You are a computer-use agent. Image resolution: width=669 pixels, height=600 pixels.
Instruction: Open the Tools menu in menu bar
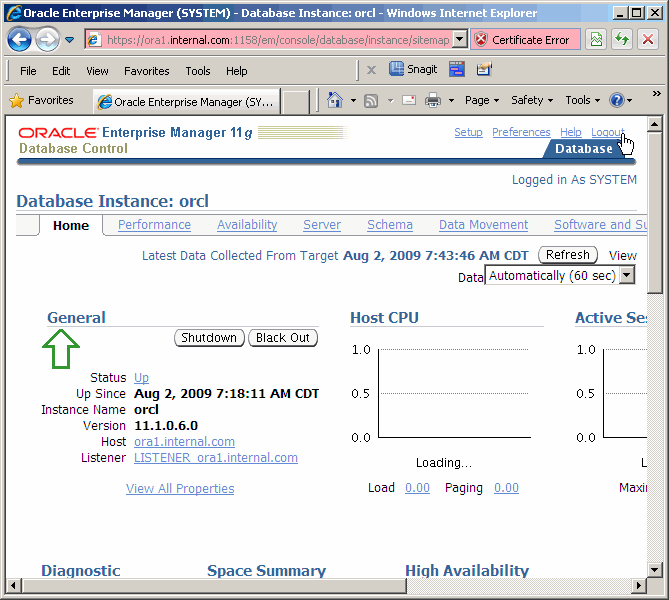pyautogui.click(x=198, y=71)
